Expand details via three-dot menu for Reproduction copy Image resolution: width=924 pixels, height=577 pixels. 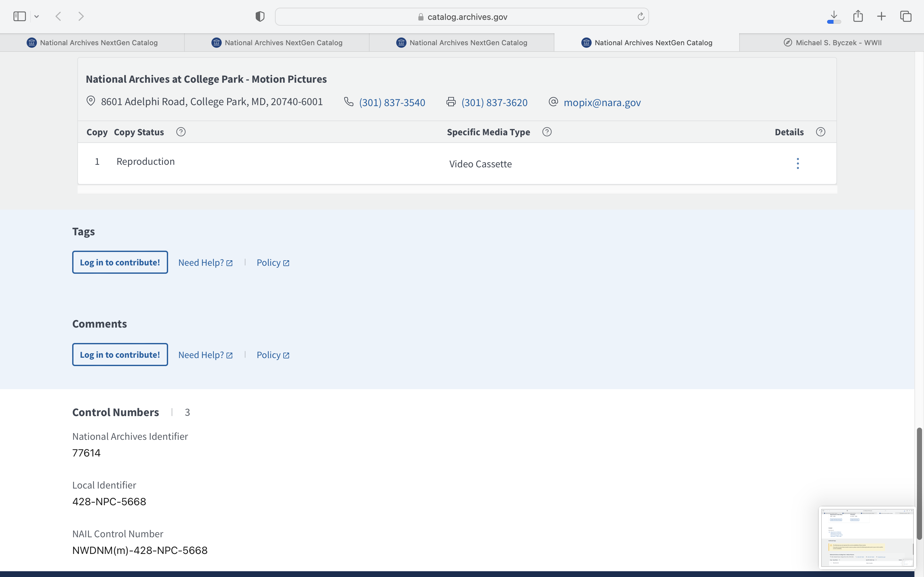(798, 163)
